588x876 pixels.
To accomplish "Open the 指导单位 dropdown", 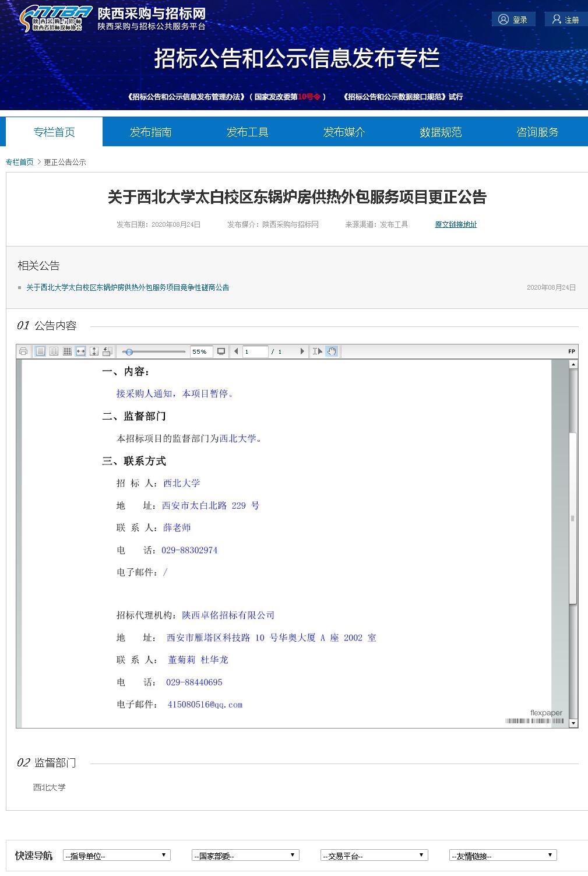I will [117, 856].
